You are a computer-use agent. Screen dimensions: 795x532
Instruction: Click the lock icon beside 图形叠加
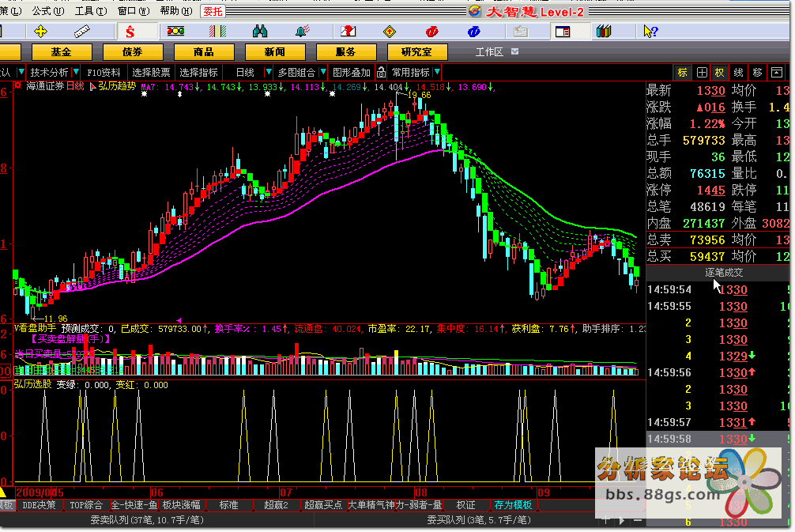(x=381, y=73)
